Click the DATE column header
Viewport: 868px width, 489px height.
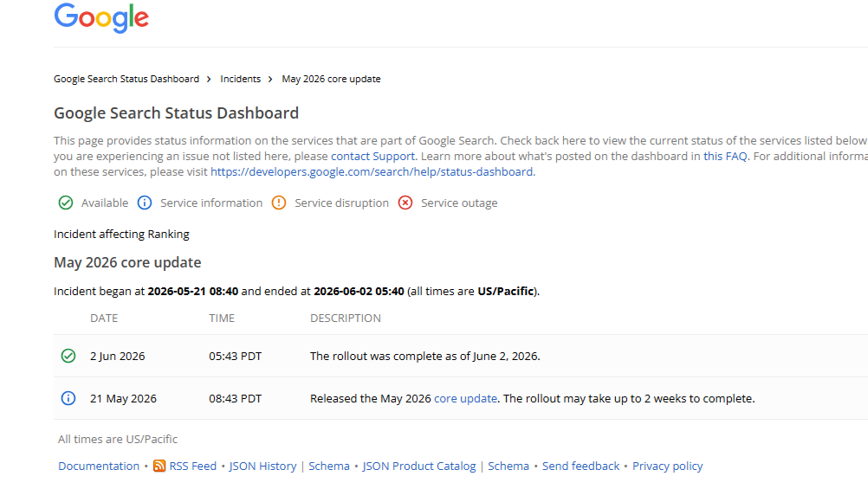click(x=104, y=318)
